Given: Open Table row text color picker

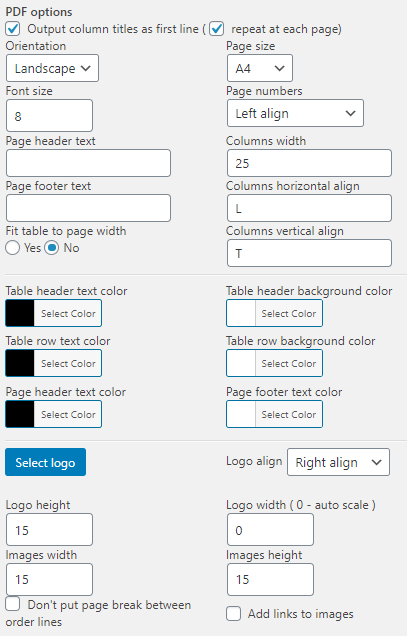Looking at the screenshot, I should (x=54, y=363).
